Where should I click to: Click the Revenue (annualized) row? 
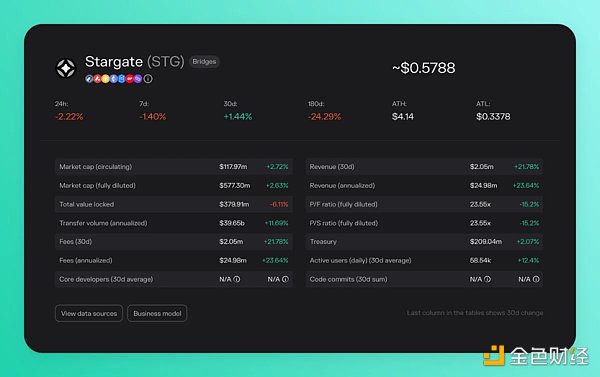tap(424, 186)
